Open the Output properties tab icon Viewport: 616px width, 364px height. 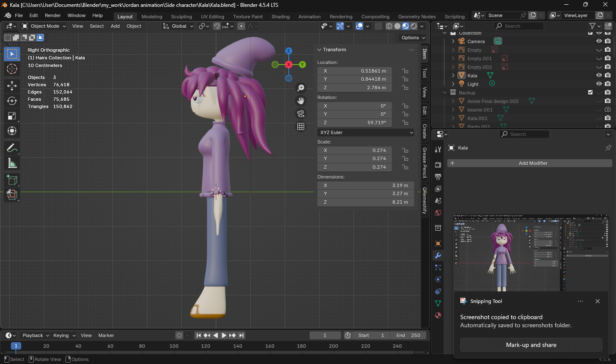438,176
